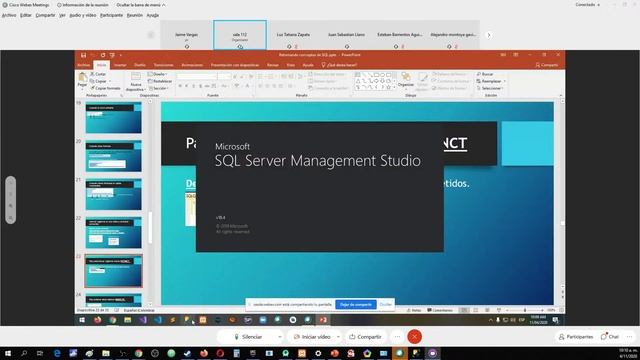Open PowerPoint icon in the shared taskbar
Viewport: 640px width, 360px height.
323,320
